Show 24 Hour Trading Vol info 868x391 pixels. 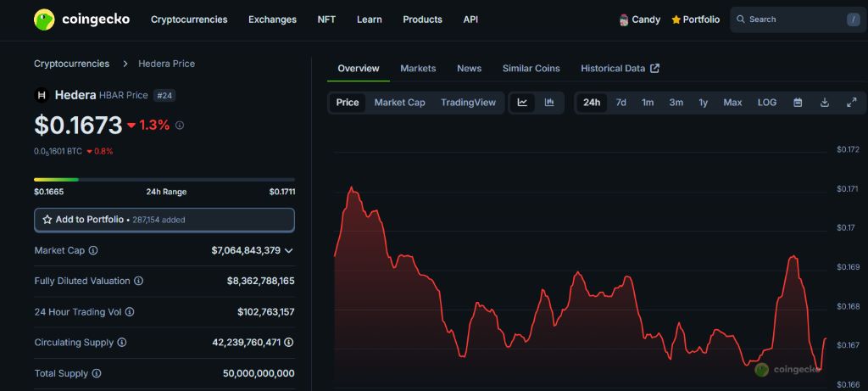tap(130, 312)
